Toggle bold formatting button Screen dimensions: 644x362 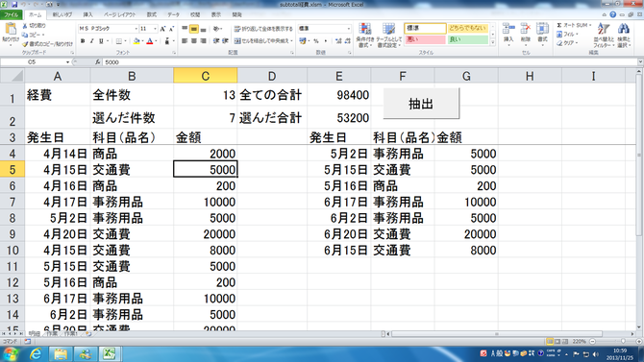pyautogui.click(x=83, y=41)
